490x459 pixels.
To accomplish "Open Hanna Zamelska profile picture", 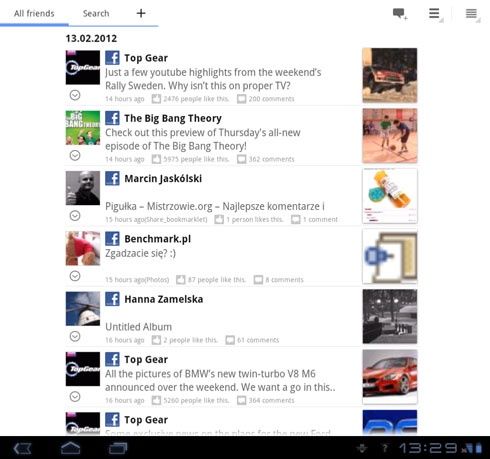I will coord(83,309).
